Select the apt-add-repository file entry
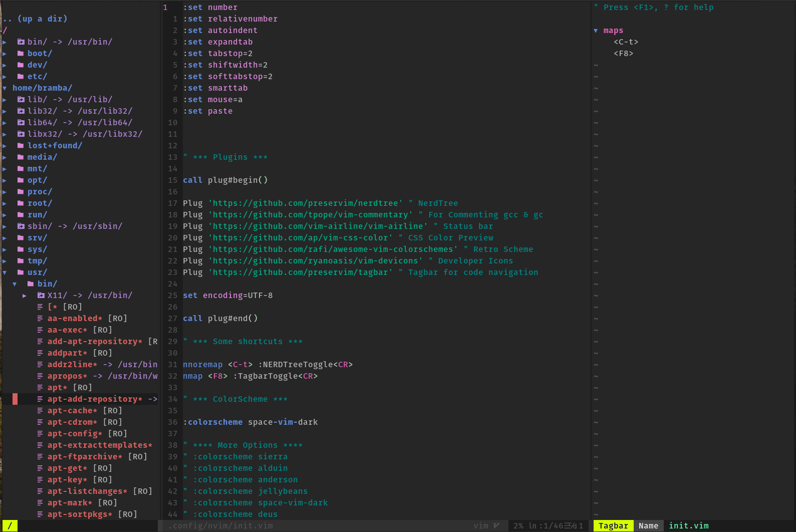 (x=95, y=399)
